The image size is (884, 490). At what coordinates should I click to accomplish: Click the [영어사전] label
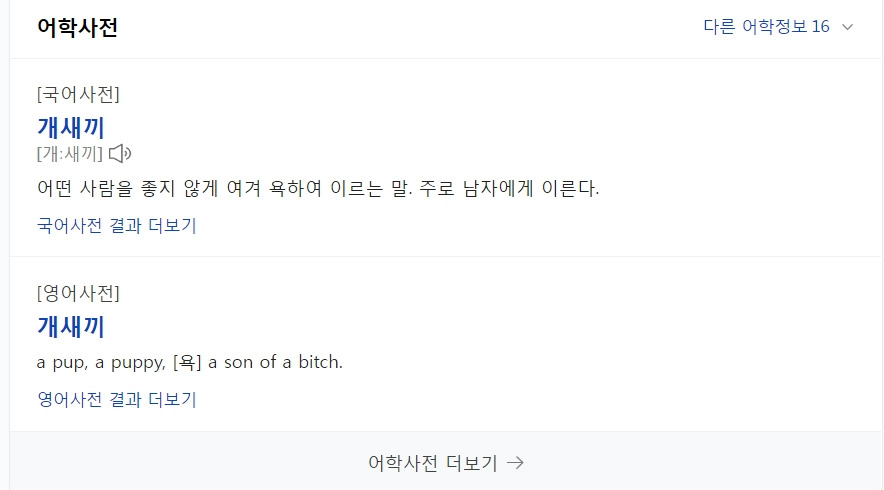click(78, 293)
